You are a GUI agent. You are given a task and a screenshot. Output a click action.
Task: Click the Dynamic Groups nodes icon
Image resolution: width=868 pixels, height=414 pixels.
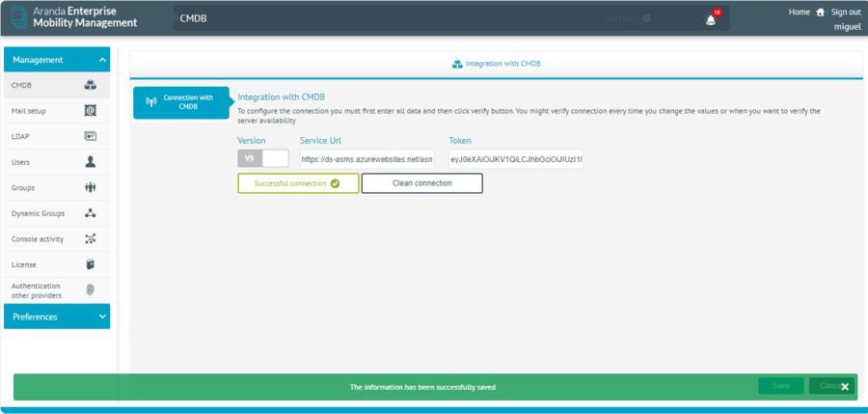tap(91, 213)
